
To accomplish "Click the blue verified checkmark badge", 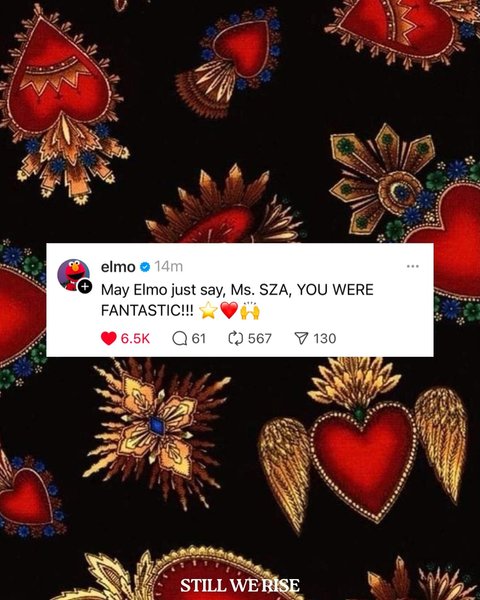I will pyautogui.click(x=145, y=267).
